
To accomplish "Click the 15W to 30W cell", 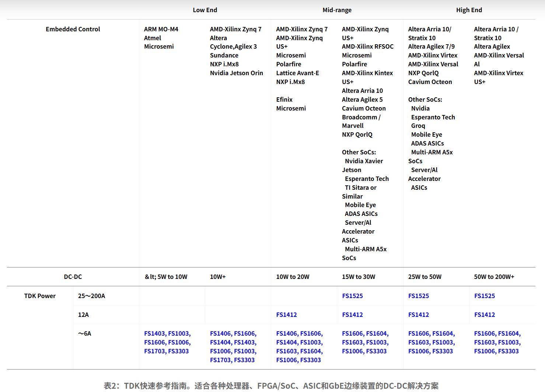I will [359, 277].
